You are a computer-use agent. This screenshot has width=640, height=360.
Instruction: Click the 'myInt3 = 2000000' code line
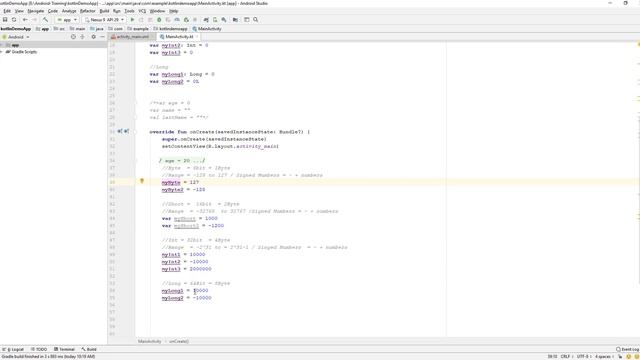coord(187,269)
